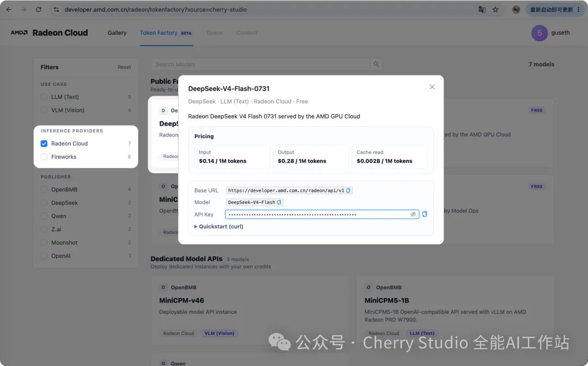
Task: Check the DeepSeek publisher filter
Action: [x=44, y=203]
